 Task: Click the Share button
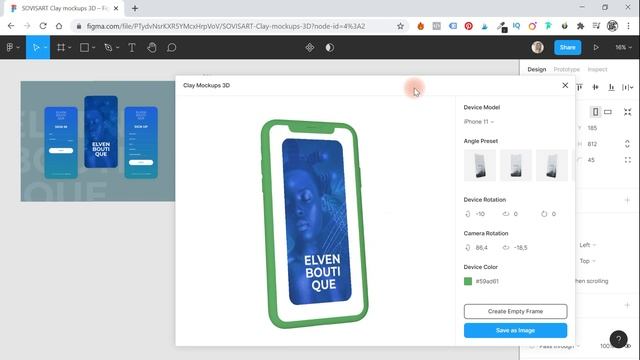(x=567, y=47)
